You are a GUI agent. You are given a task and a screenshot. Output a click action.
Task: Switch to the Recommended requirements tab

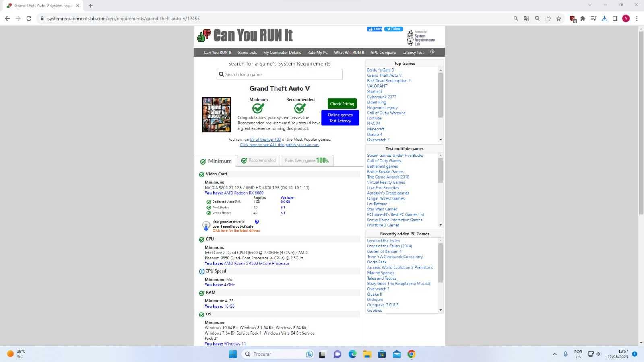click(258, 160)
